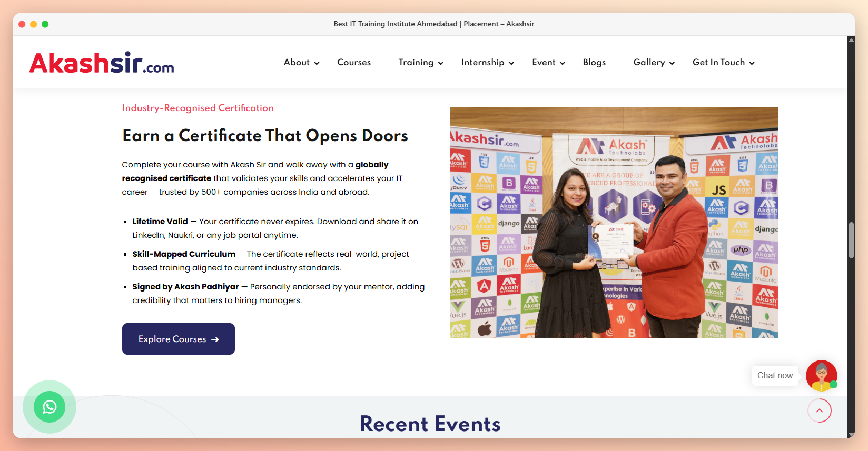Click the Chat now label

(x=775, y=375)
